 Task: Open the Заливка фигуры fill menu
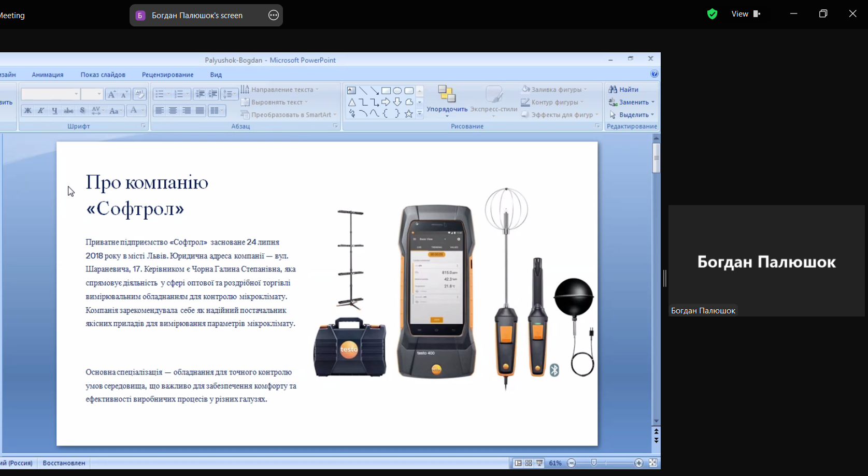554,90
